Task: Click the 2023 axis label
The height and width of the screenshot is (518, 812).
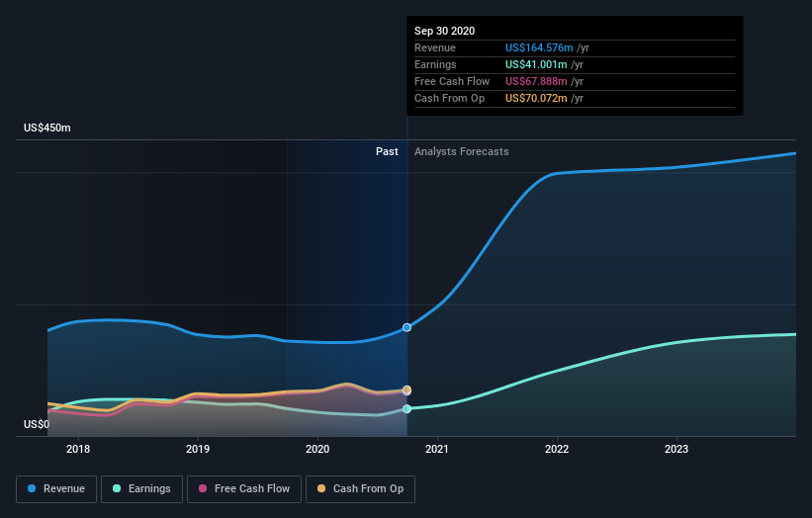Action: 677,449
